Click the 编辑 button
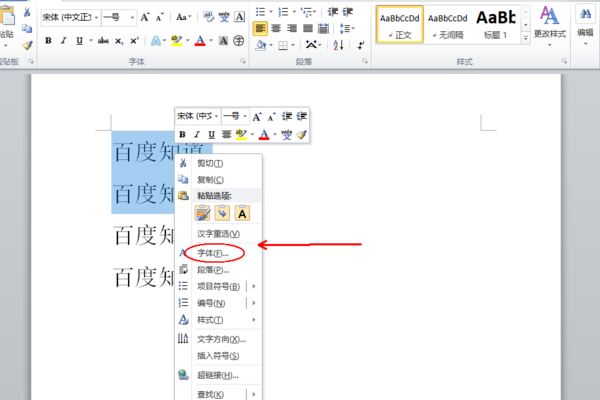Screen dimensions: 600x400 [x=585, y=25]
